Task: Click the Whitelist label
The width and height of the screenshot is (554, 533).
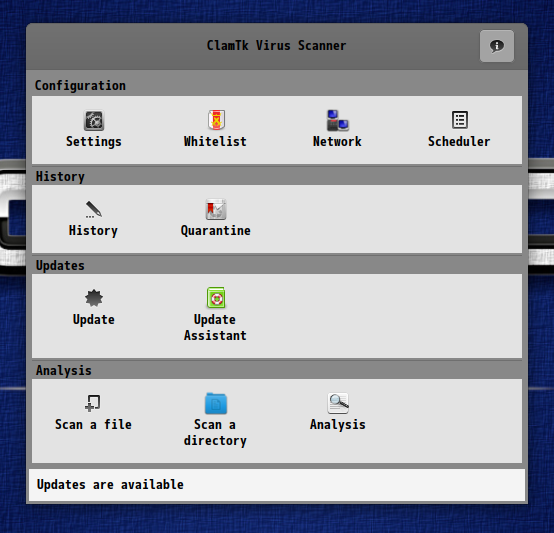Action: [215, 142]
